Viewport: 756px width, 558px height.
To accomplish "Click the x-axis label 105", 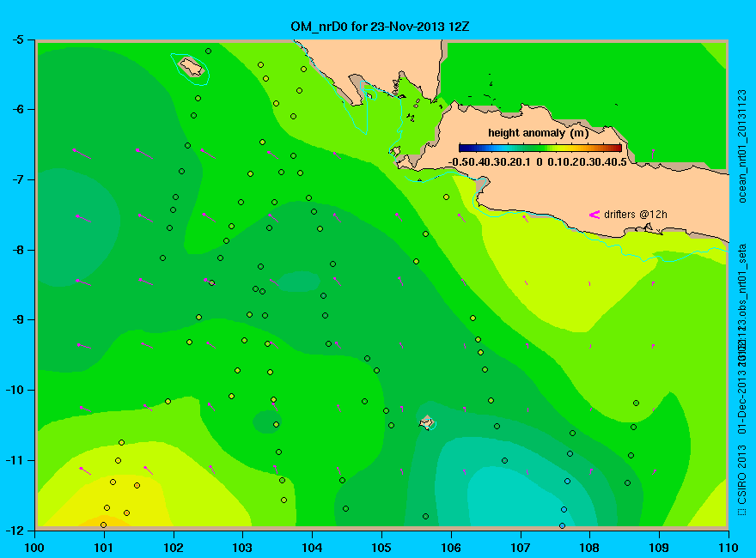I will point(381,548).
